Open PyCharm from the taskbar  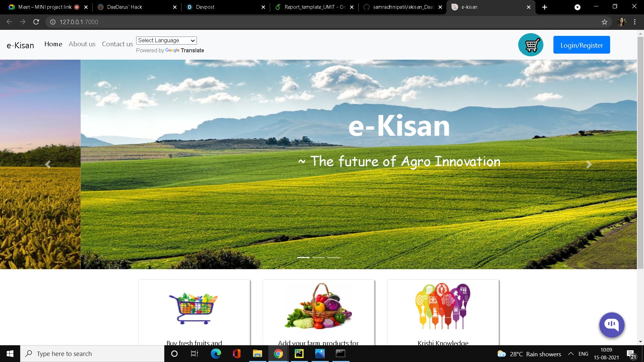pyautogui.click(x=299, y=354)
